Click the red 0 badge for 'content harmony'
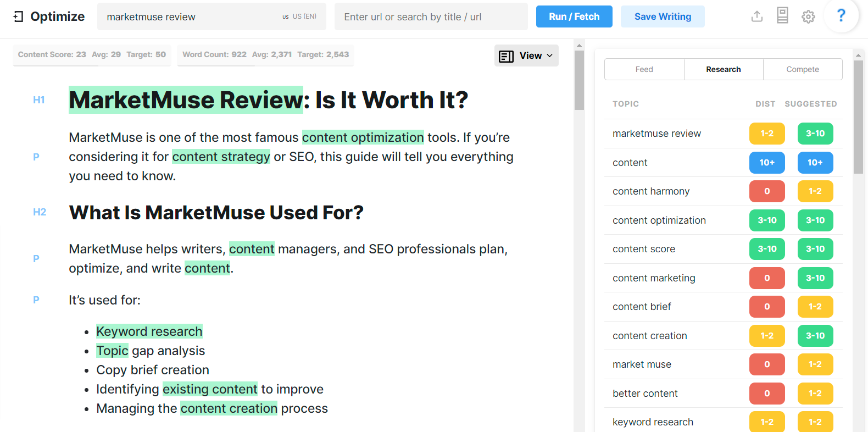The width and height of the screenshot is (868, 432). [767, 191]
